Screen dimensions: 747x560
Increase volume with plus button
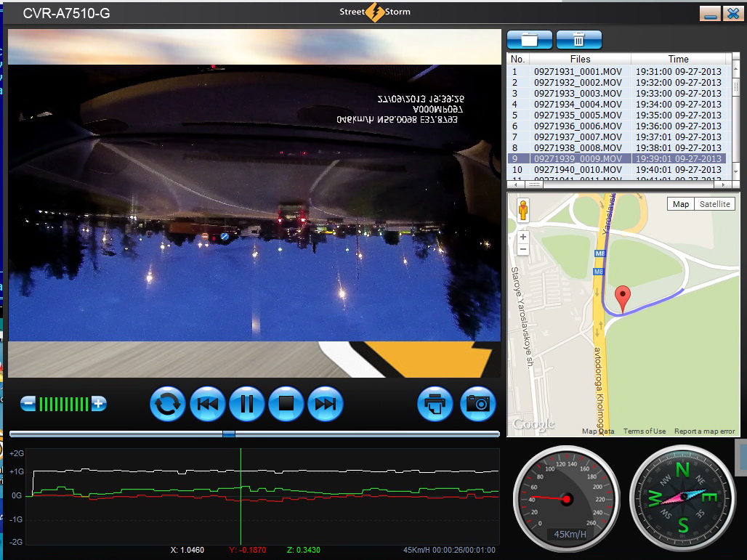99,403
